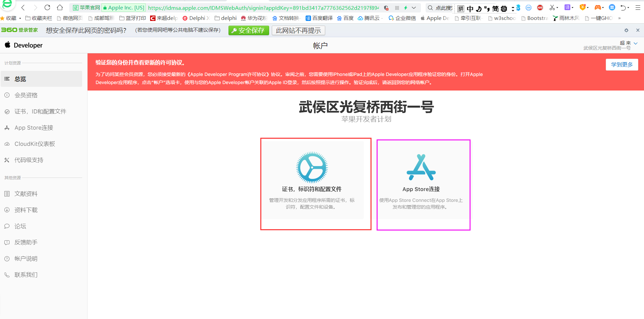Click the App Store Connect icon in the card

click(421, 167)
